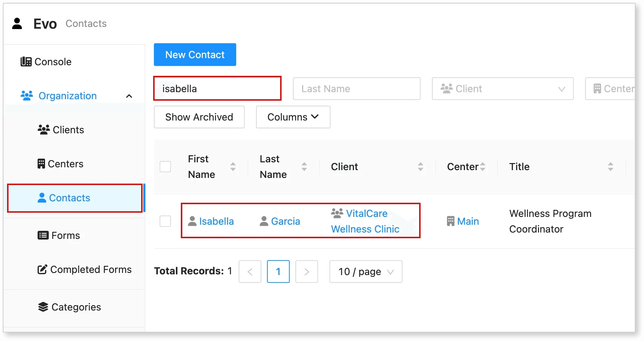Click the Clients group icon in sidebar
The height and width of the screenshot is (341, 644).
[44, 130]
